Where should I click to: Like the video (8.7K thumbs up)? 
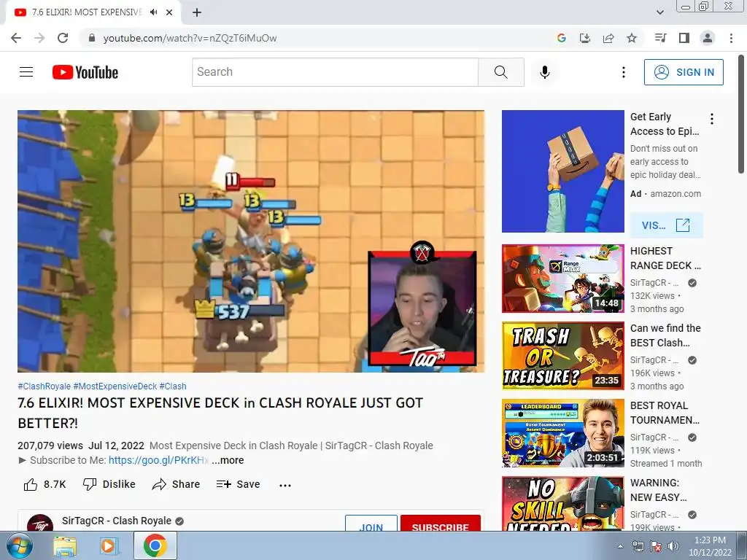(x=44, y=484)
